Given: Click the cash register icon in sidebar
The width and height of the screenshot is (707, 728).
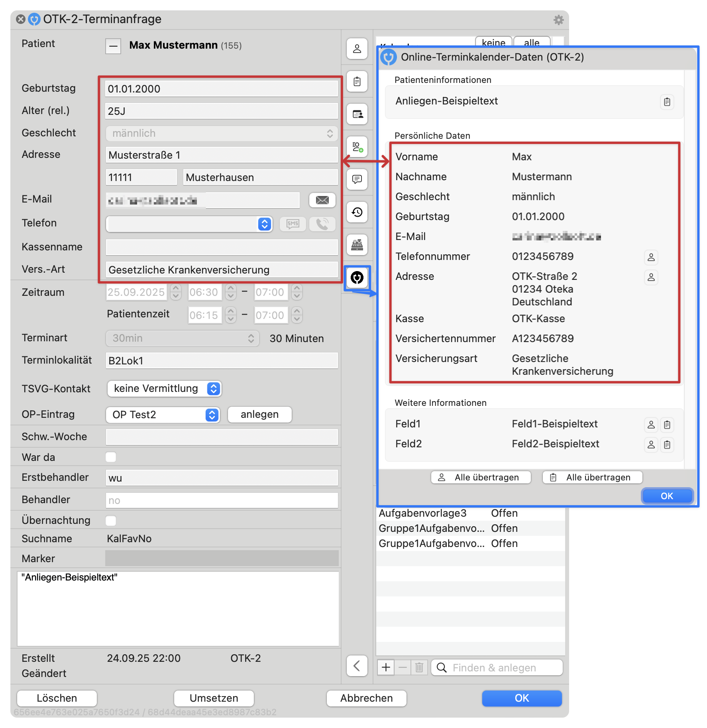Looking at the screenshot, I should point(357,245).
